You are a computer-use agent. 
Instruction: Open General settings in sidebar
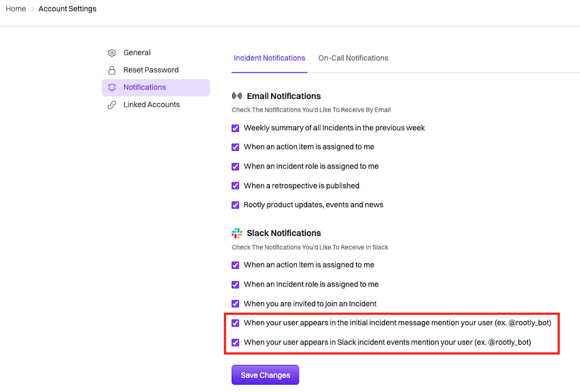tap(156, 53)
